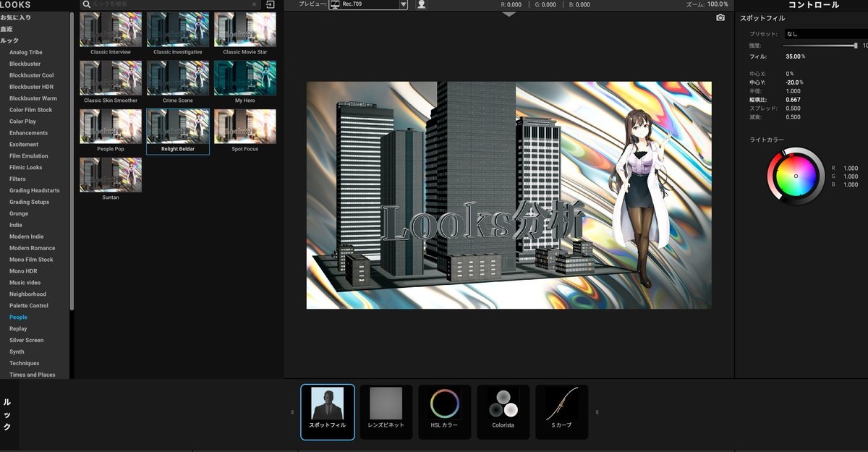Select the Modern Romance category
Screen dimensions: 868x452
[33, 248]
